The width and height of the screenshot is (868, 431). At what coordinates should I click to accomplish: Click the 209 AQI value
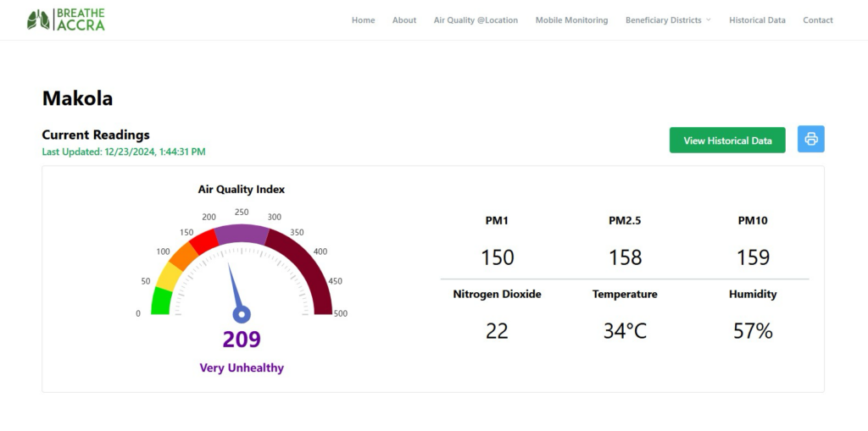(x=242, y=340)
